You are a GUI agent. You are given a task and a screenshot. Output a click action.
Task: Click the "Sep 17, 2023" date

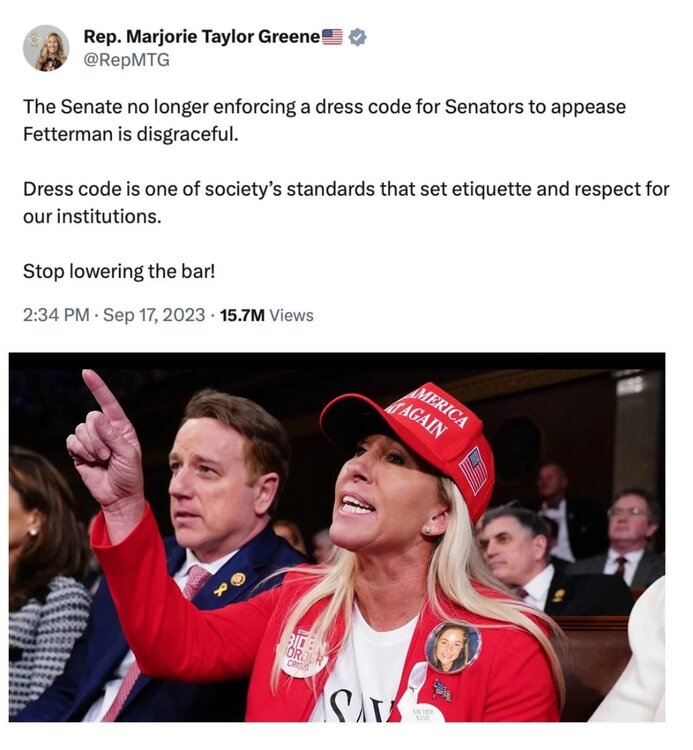click(x=155, y=315)
